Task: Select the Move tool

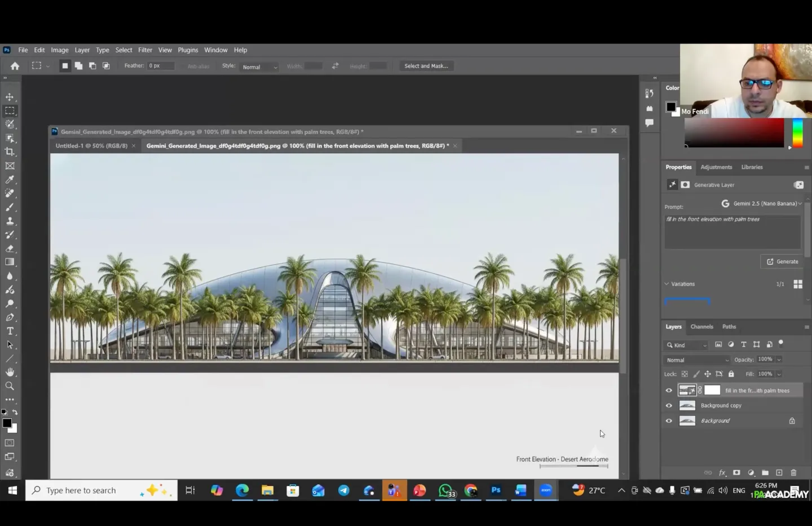Action: pos(10,97)
